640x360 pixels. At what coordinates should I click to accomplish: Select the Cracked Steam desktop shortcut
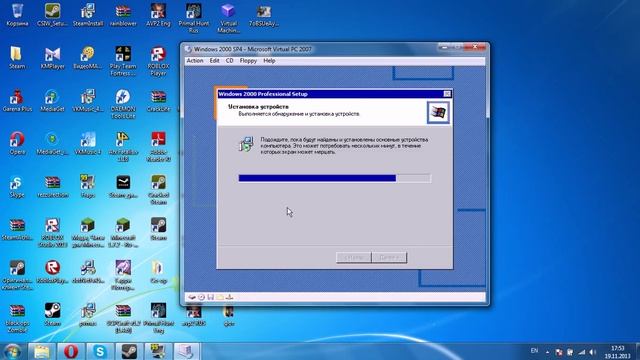pyautogui.click(x=158, y=190)
